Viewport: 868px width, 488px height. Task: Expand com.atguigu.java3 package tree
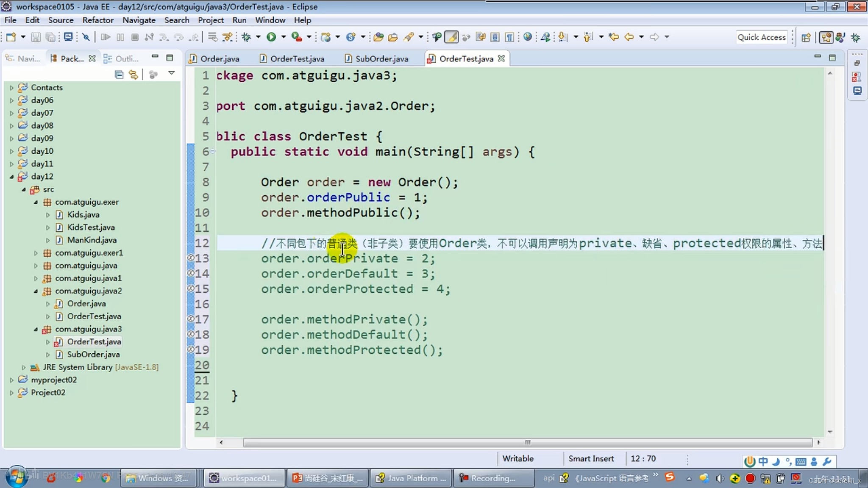click(36, 329)
